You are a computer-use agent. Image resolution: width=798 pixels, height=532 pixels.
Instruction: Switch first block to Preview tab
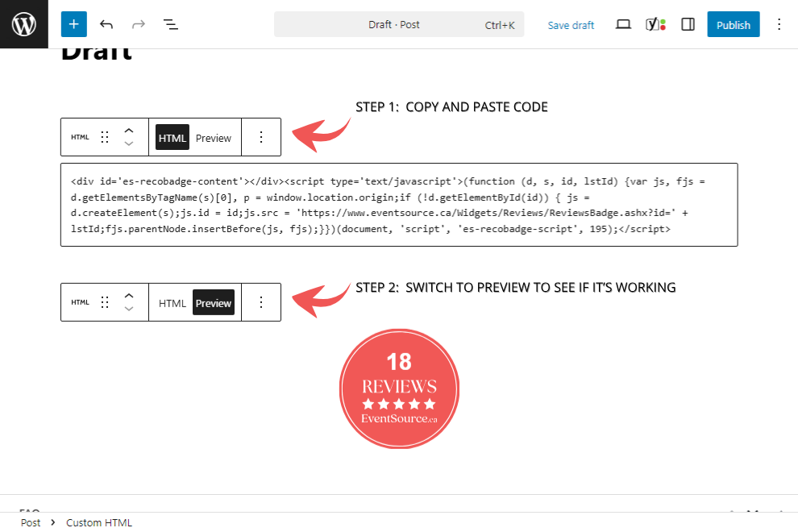click(x=214, y=138)
